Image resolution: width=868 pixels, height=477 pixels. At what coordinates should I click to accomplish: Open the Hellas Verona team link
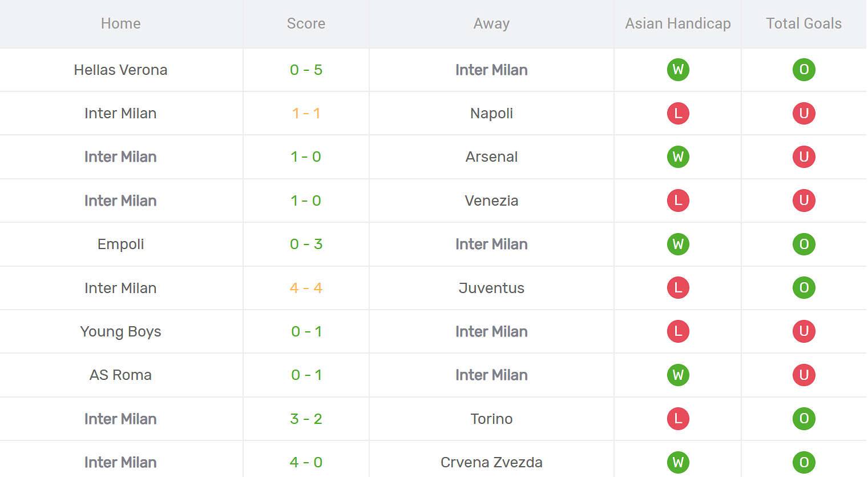coord(120,70)
